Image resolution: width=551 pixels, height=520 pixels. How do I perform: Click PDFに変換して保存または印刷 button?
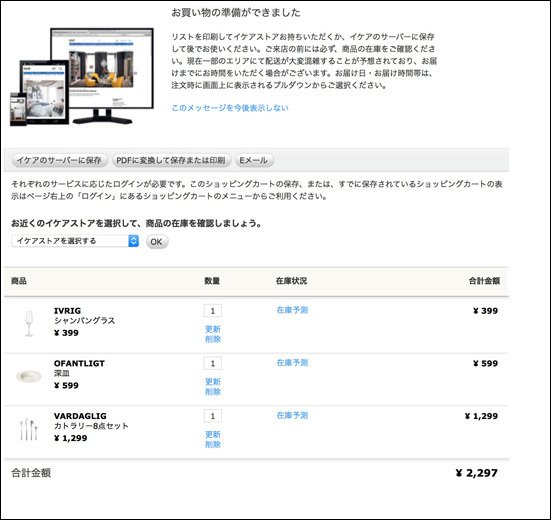pos(171,160)
